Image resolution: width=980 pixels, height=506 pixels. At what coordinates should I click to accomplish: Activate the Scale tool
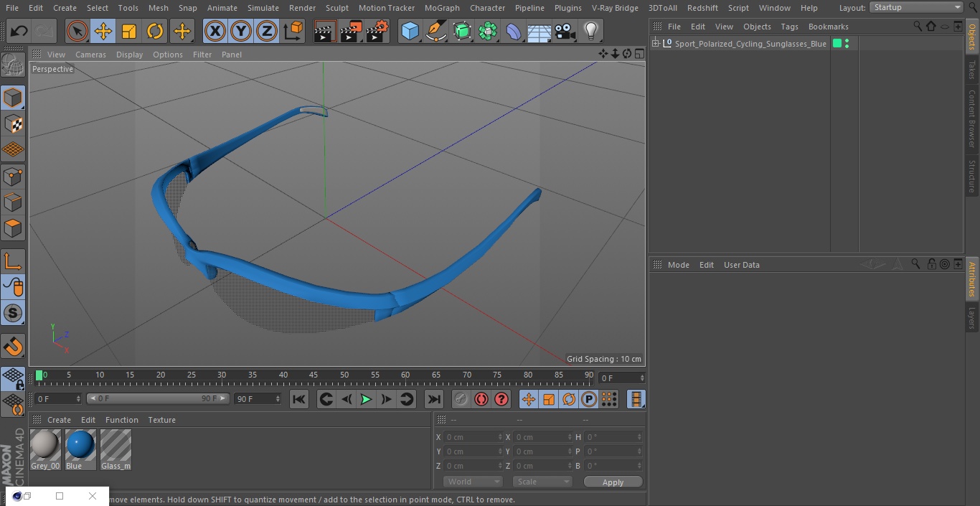click(129, 32)
